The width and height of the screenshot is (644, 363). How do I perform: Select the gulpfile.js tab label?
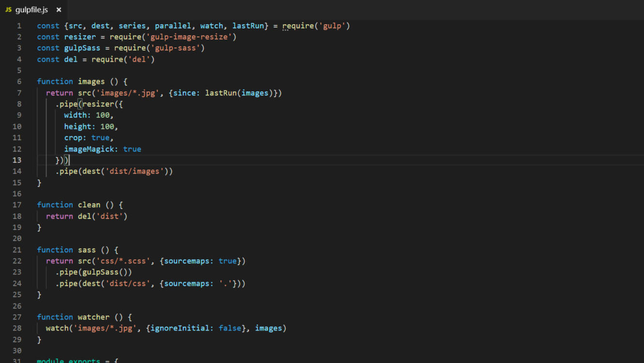point(31,10)
